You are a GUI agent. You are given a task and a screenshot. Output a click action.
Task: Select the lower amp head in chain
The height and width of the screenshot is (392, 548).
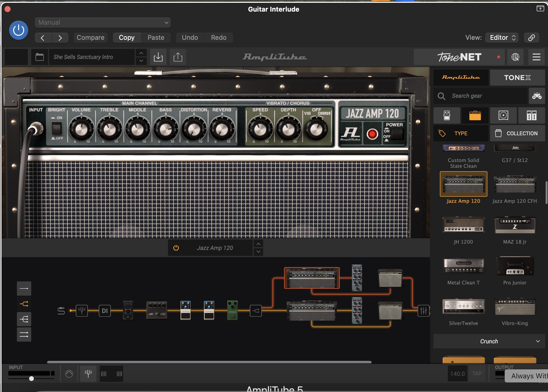(x=312, y=311)
